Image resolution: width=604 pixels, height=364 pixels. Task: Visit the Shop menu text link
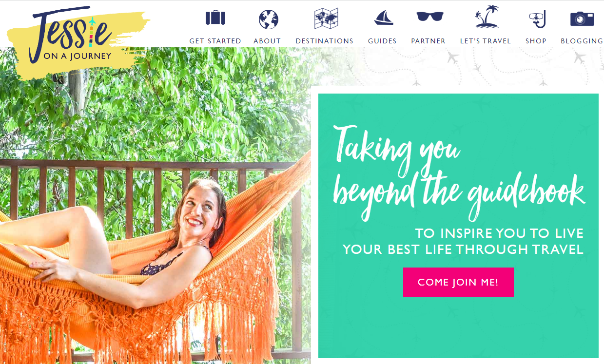(x=536, y=41)
